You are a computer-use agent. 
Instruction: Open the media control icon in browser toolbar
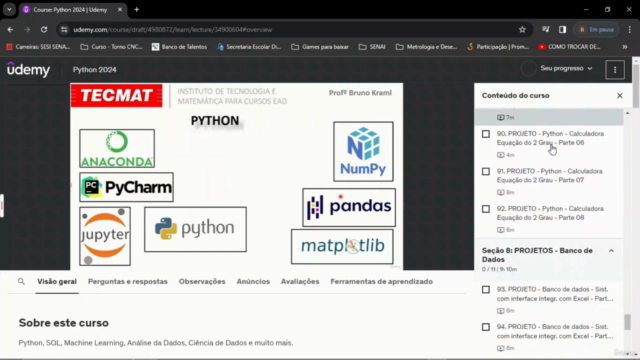point(546,29)
